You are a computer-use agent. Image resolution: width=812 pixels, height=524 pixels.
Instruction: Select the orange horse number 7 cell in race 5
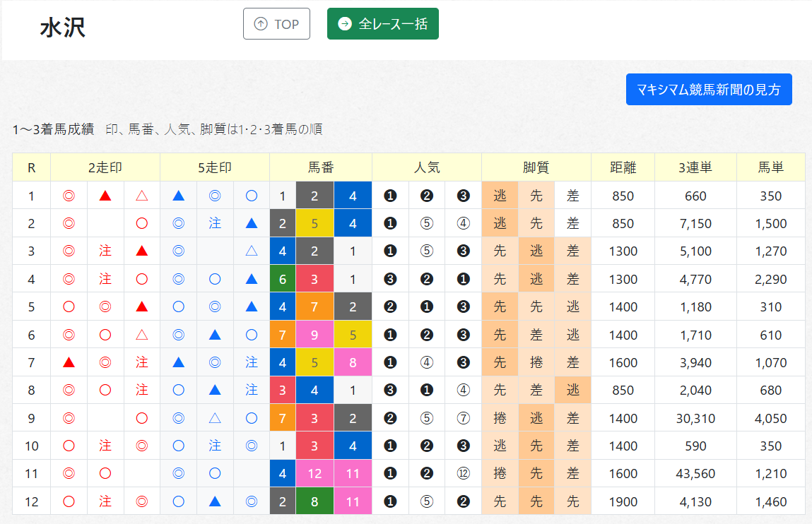(315, 306)
